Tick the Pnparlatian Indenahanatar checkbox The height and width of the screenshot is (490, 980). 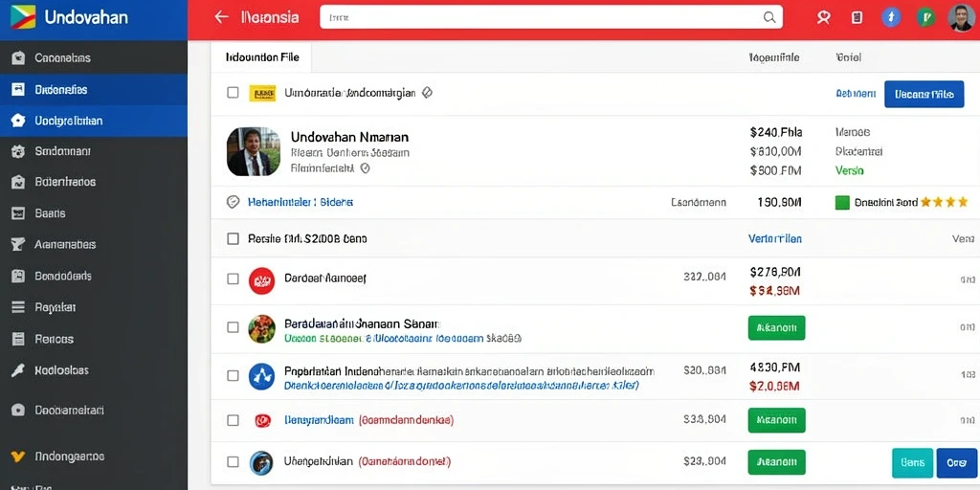233,375
